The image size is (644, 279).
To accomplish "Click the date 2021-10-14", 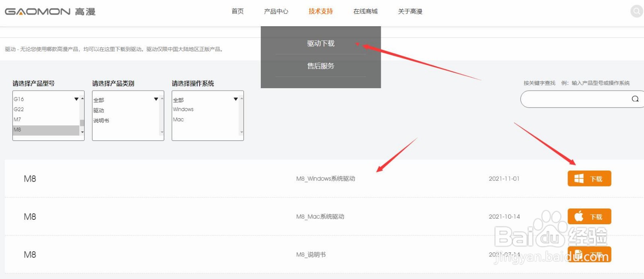I will [x=504, y=217].
